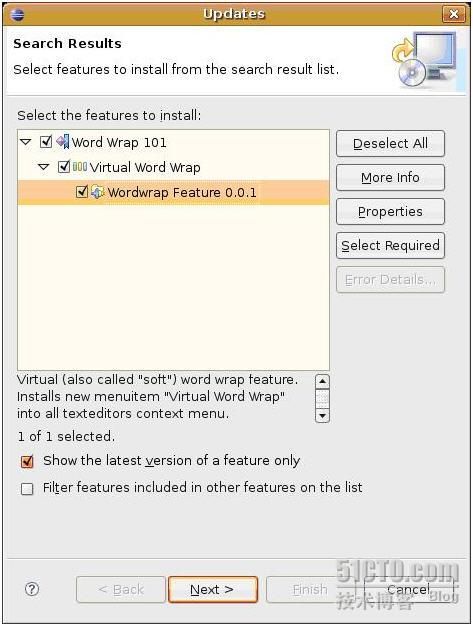
Task: Click the feature icon next to Wordwrap Feature 0.0.1
Action: coord(97,192)
